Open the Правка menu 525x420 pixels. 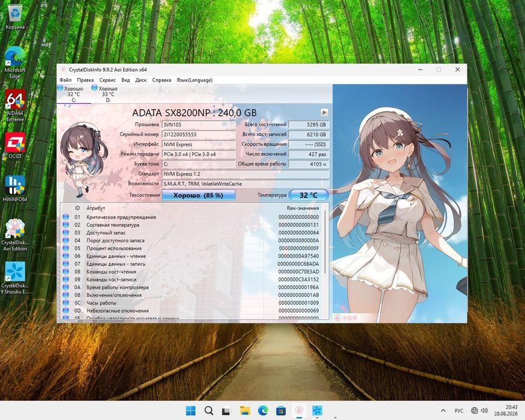click(x=85, y=80)
